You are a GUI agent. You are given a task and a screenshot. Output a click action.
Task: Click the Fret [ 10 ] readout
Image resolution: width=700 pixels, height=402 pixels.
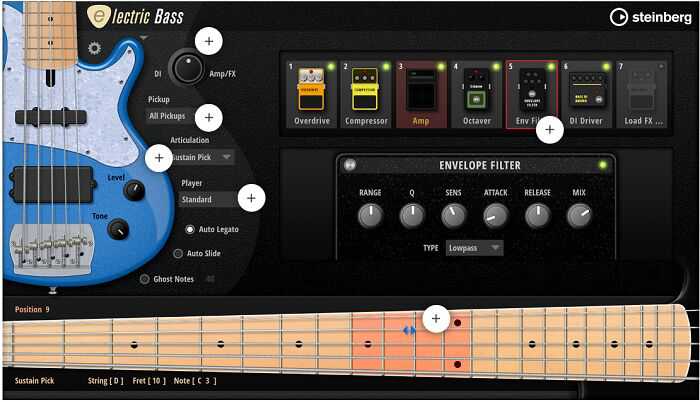point(149,381)
